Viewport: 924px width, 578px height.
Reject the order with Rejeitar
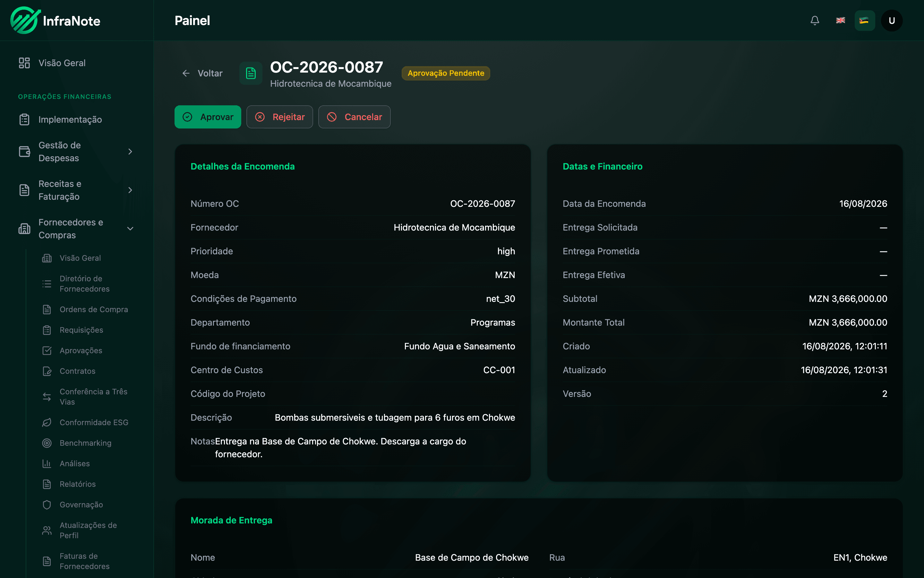[279, 117]
